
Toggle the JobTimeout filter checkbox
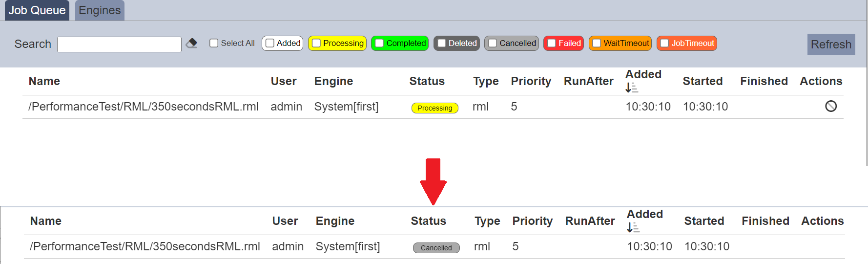(x=664, y=43)
